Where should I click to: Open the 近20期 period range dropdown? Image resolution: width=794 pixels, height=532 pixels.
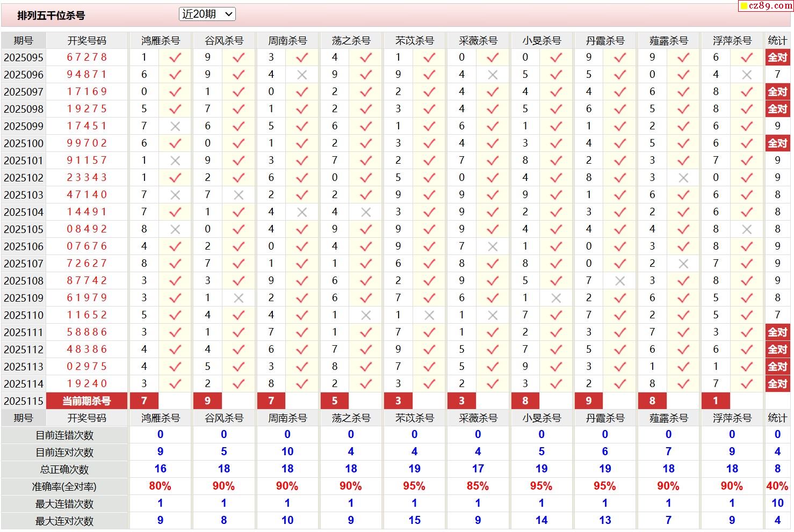click(x=207, y=14)
